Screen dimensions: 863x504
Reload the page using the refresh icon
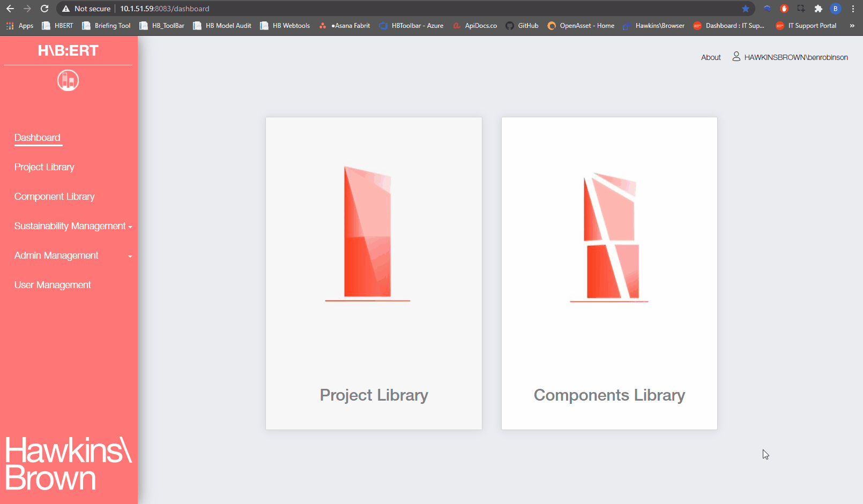coord(44,9)
